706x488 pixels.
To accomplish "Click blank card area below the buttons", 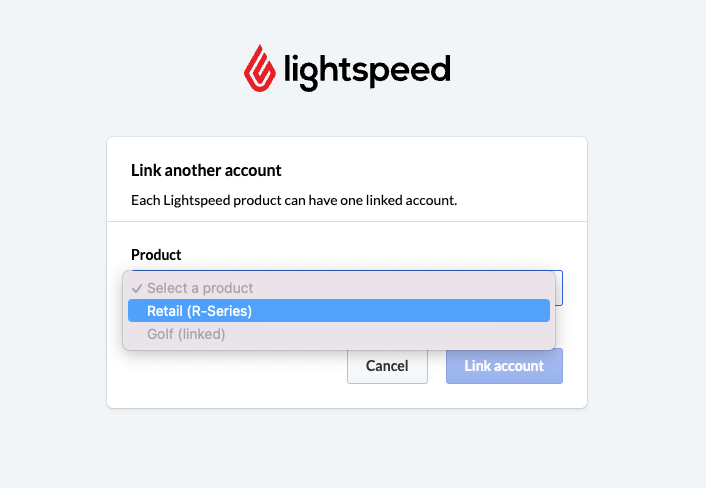I will [x=347, y=396].
